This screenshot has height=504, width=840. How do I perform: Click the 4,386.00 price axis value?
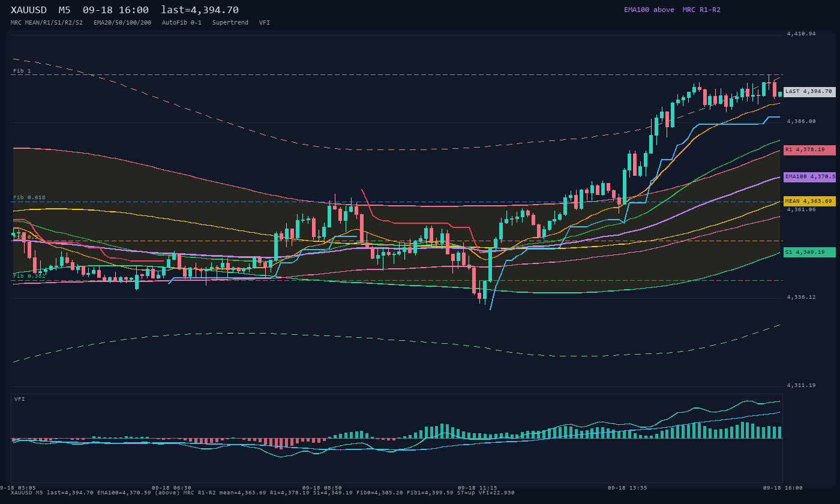tap(802, 121)
